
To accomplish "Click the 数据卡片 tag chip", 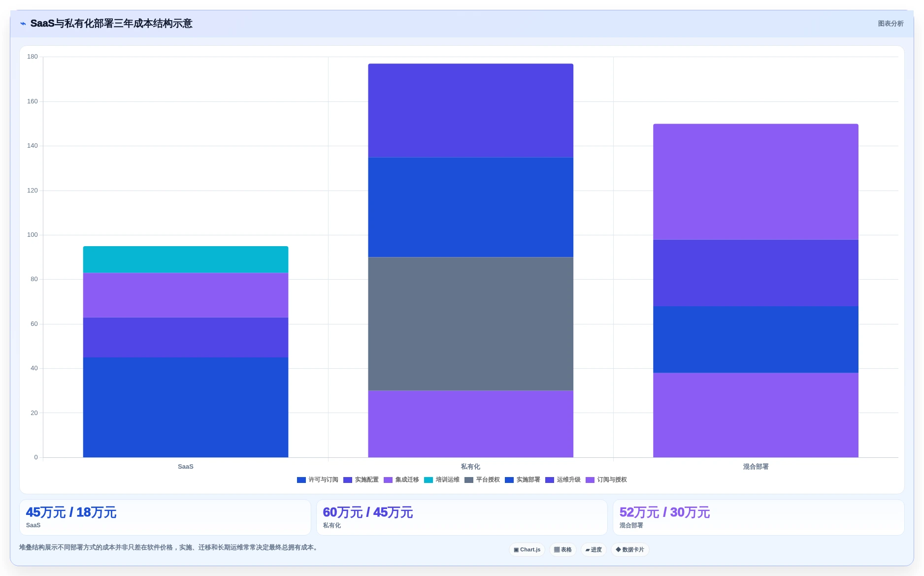I will click(630, 549).
